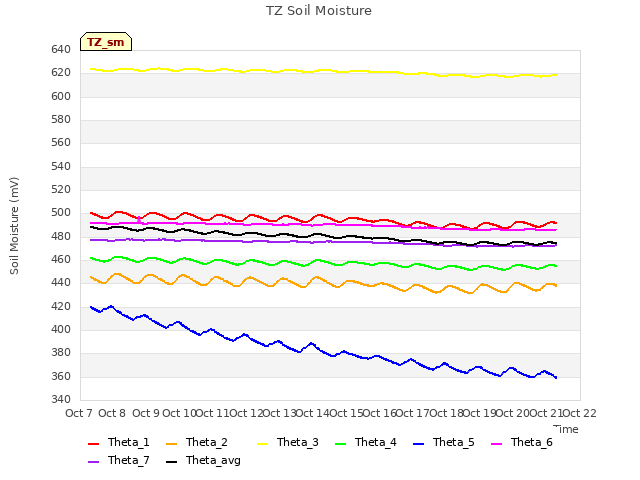The image size is (640, 480).
Task: Toggle Theta_4 series in legend
Action: click(366, 442)
